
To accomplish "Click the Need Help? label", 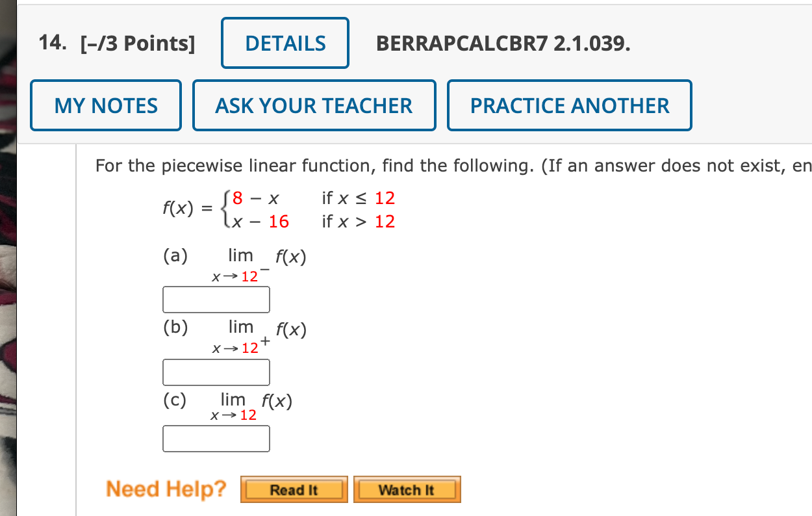I will click(x=166, y=489).
